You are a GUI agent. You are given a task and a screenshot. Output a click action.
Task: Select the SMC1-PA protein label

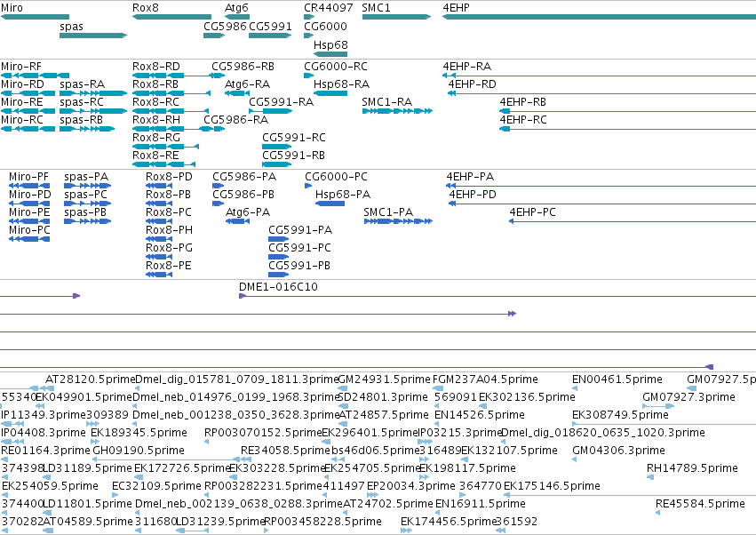click(x=388, y=212)
